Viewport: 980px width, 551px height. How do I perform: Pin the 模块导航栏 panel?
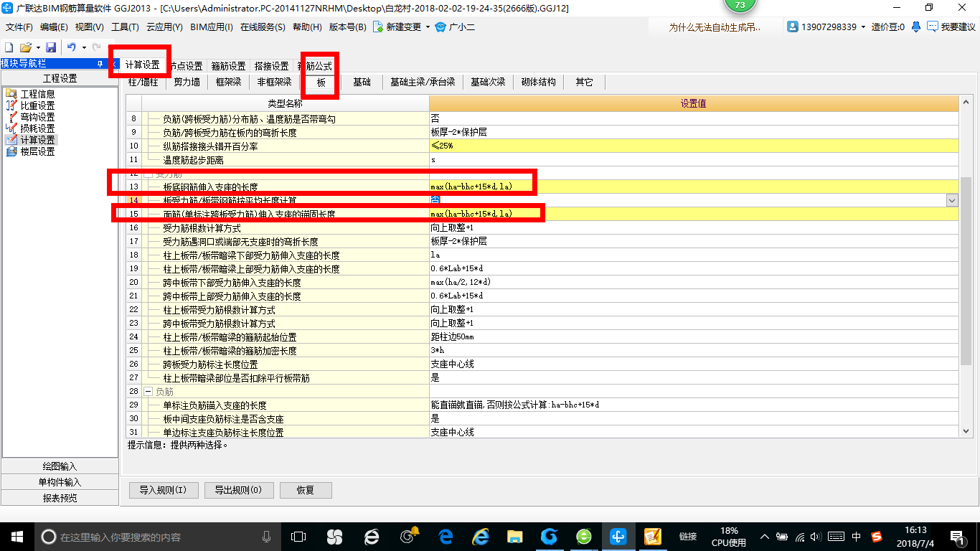[x=100, y=65]
